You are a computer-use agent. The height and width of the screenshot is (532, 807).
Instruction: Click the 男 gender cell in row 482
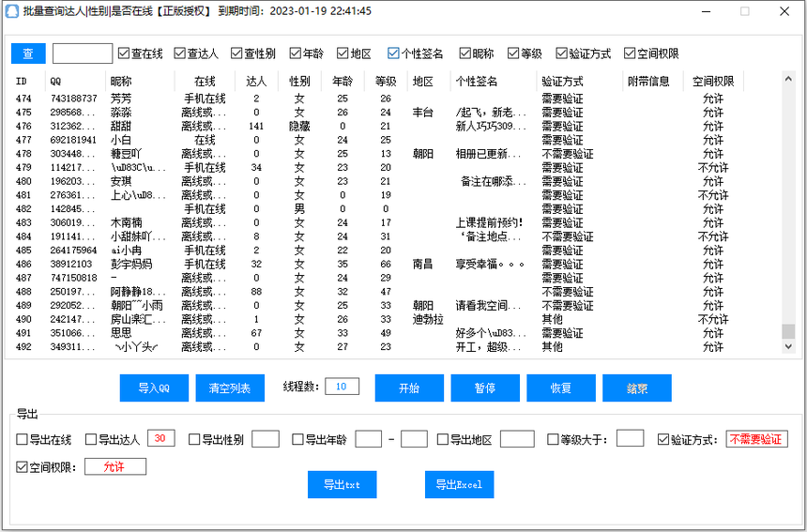(x=299, y=209)
